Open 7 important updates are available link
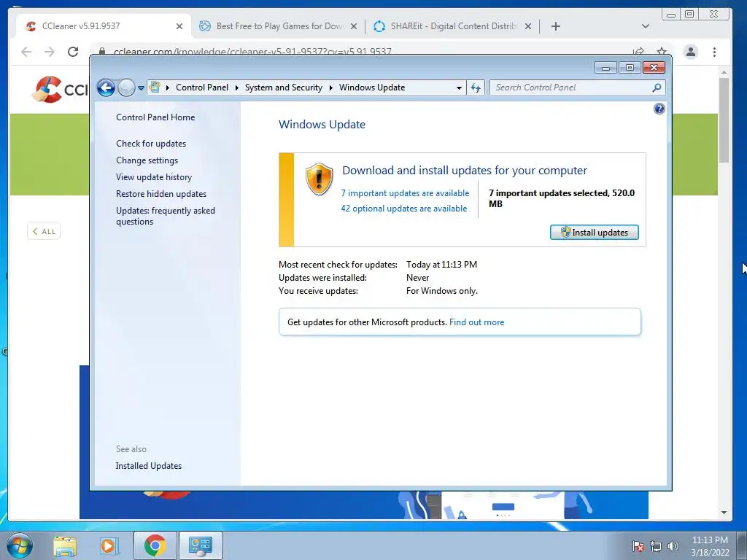 [x=405, y=192]
